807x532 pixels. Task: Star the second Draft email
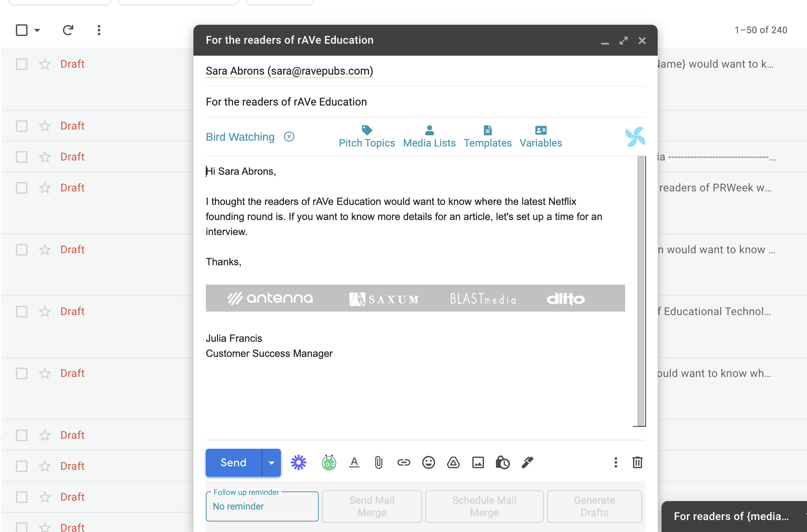[x=45, y=126]
